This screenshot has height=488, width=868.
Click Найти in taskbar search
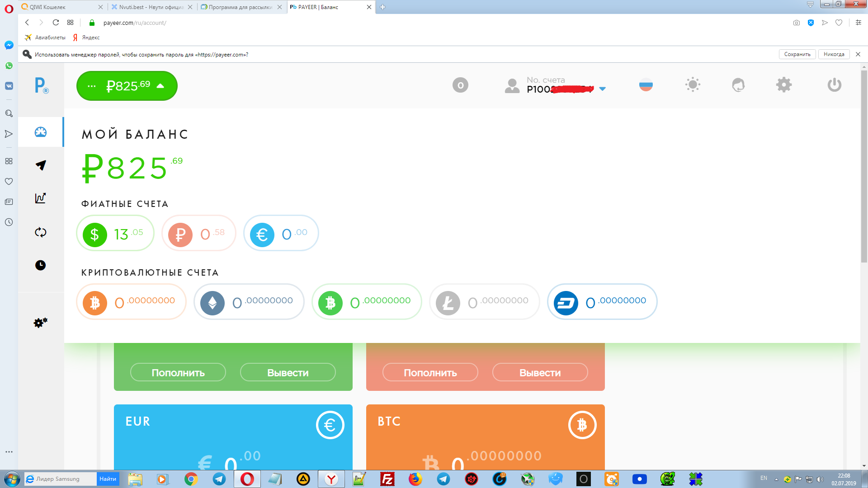[x=108, y=479]
